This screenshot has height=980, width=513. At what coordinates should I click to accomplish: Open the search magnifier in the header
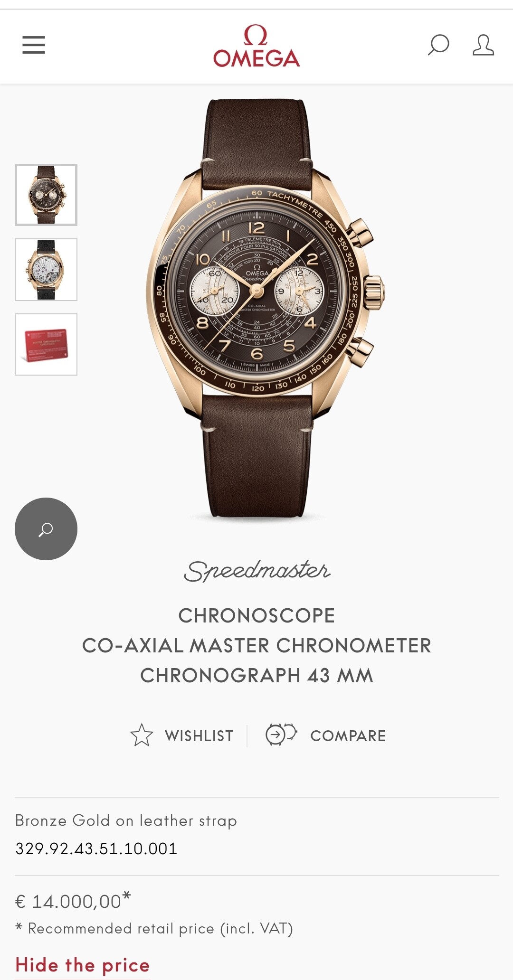(438, 45)
